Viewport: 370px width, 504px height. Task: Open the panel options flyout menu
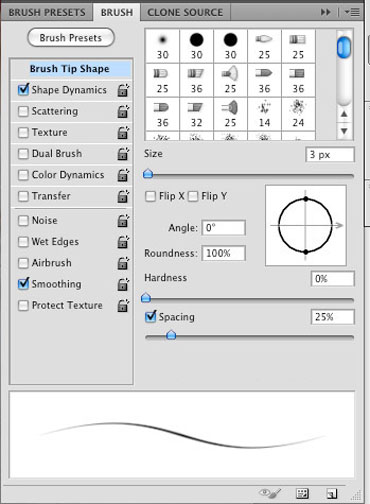(352, 13)
